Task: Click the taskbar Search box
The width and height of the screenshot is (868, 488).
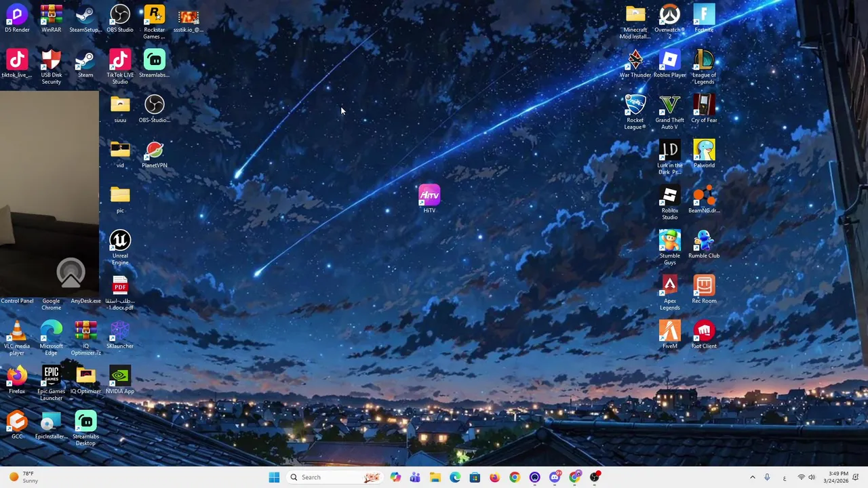Action: [x=335, y=477]
